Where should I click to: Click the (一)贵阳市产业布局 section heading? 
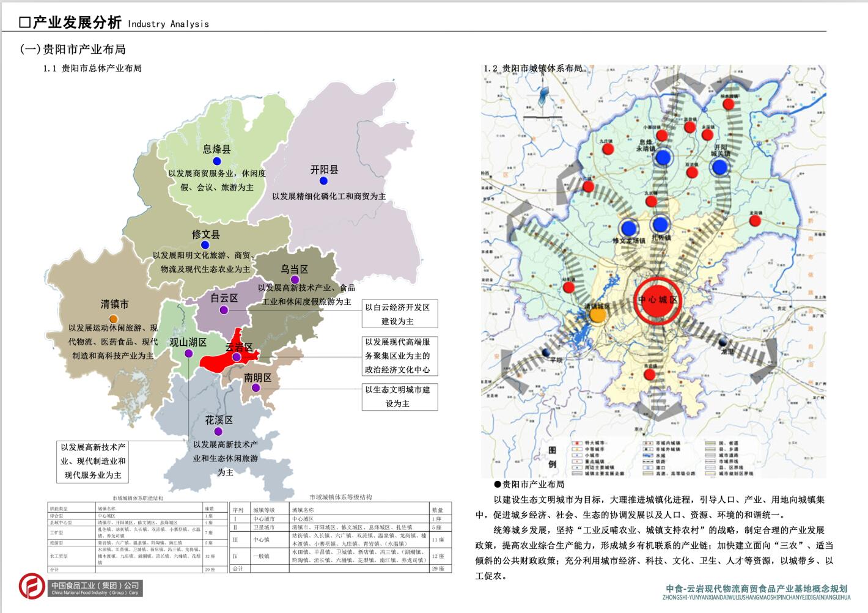pyautogui.click(x=73, y=49)
